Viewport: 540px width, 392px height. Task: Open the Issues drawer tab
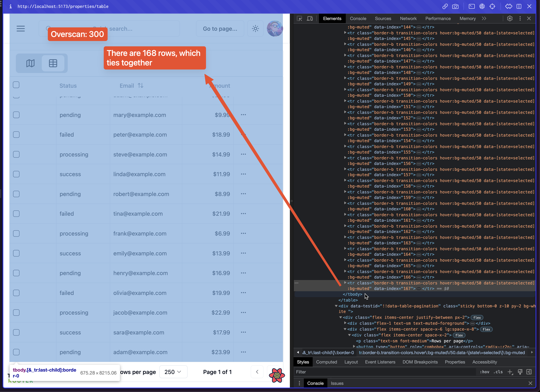[337, 383]
